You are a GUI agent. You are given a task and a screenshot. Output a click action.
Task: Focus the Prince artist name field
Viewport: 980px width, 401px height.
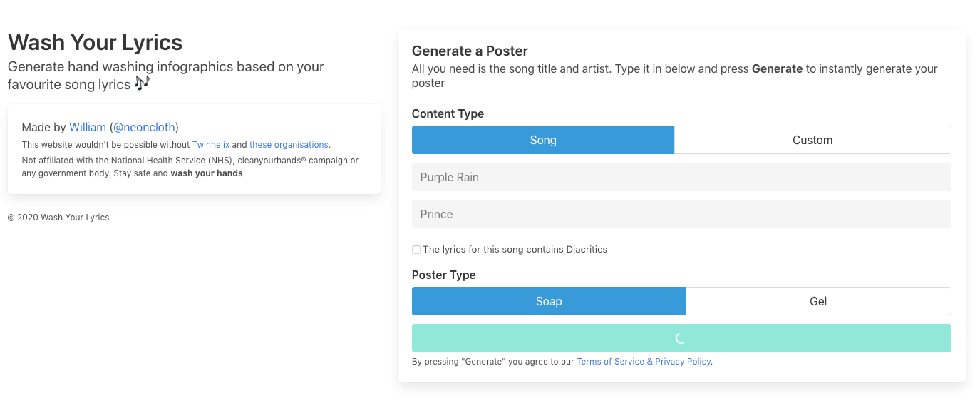pyautogui.click(x=681, y=214)
